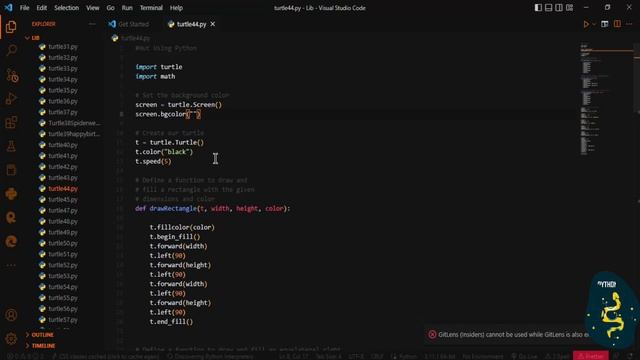This screenshot has height=360, width=640.
Task: Click the "black" string in t.color
Action: 177,152
